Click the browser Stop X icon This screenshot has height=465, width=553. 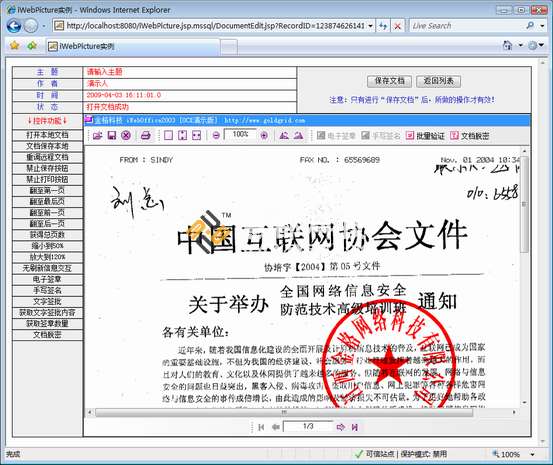[x=397, y=26]
